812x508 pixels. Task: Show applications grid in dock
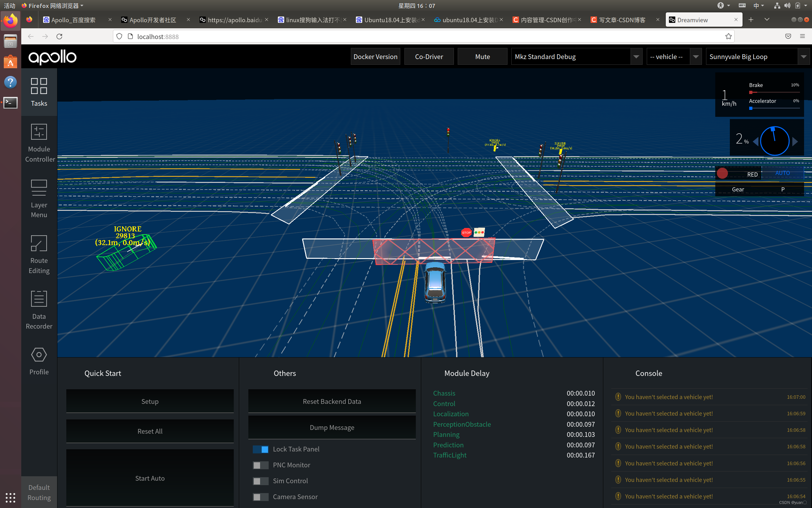(10, 497)
